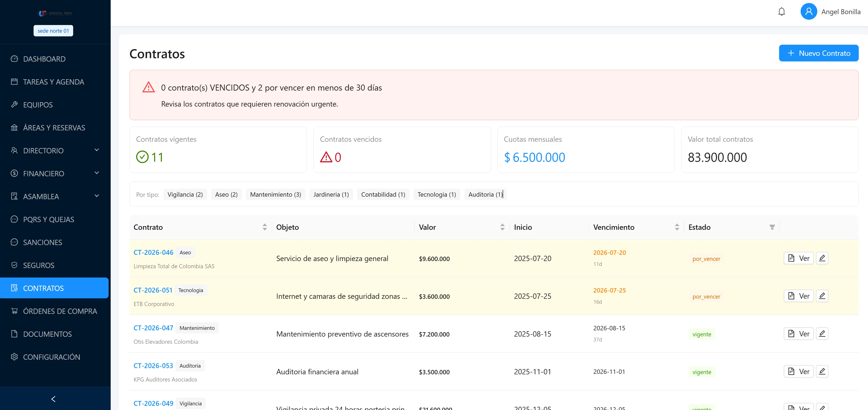Open the Financiero section

tap(54, 174)
